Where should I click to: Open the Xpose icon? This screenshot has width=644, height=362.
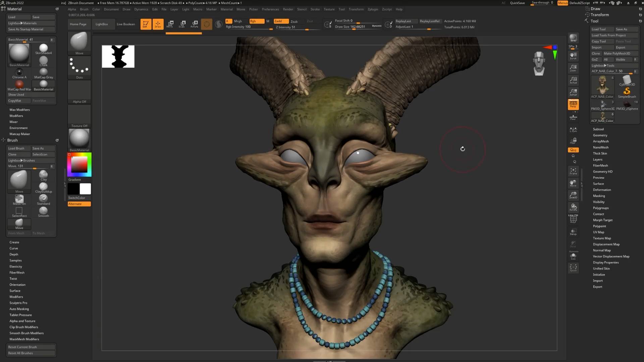coord(573,268)
